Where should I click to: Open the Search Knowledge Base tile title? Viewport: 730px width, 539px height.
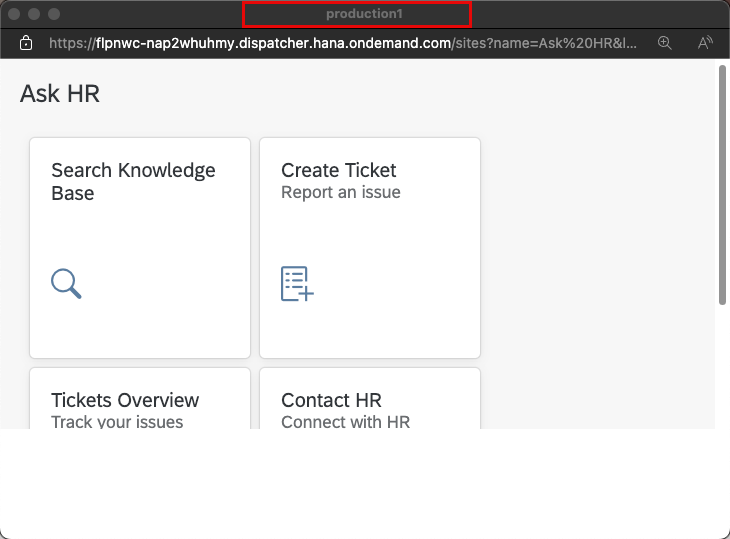133,182
